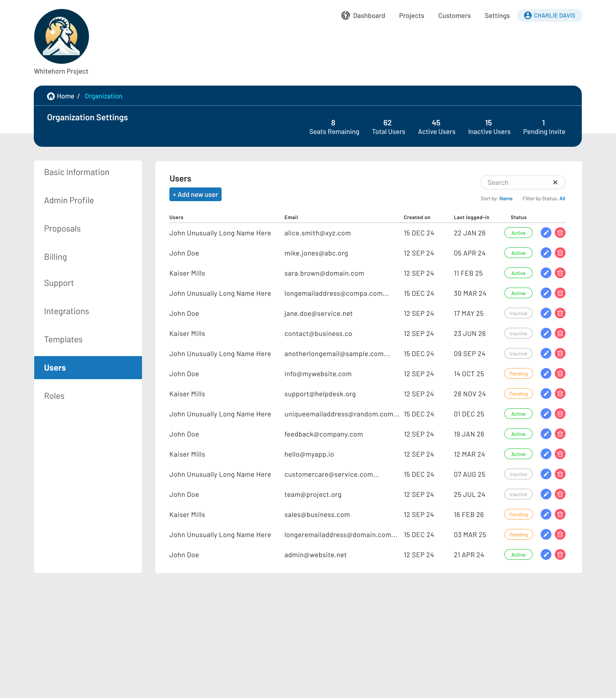Click the home icon in the breadcrumb
Viewport: 616px width, 698px height.
51,96
